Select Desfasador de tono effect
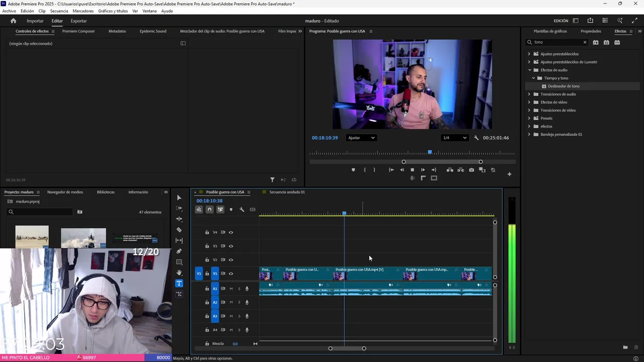The image size is (644, 362). [563, 86]
